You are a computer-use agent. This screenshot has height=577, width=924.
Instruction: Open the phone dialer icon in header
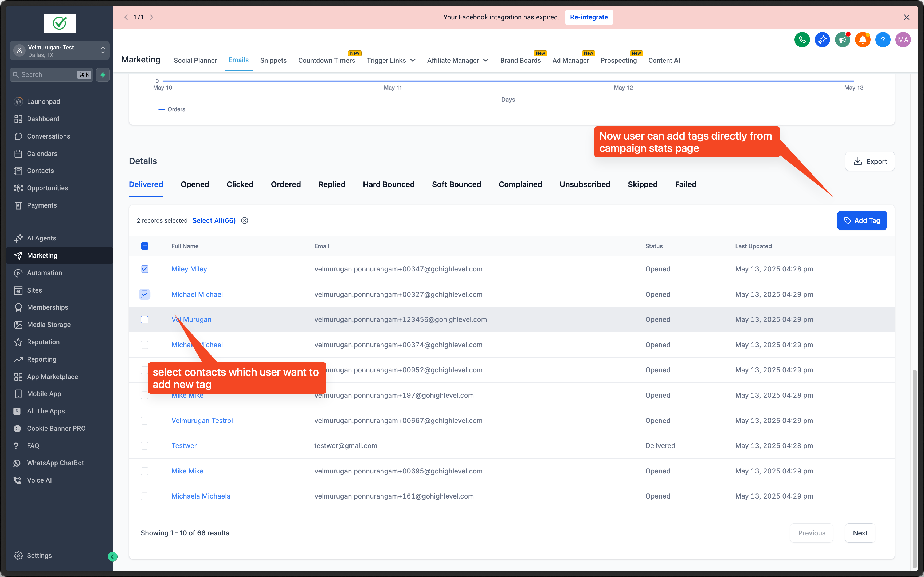coord(802,39)
